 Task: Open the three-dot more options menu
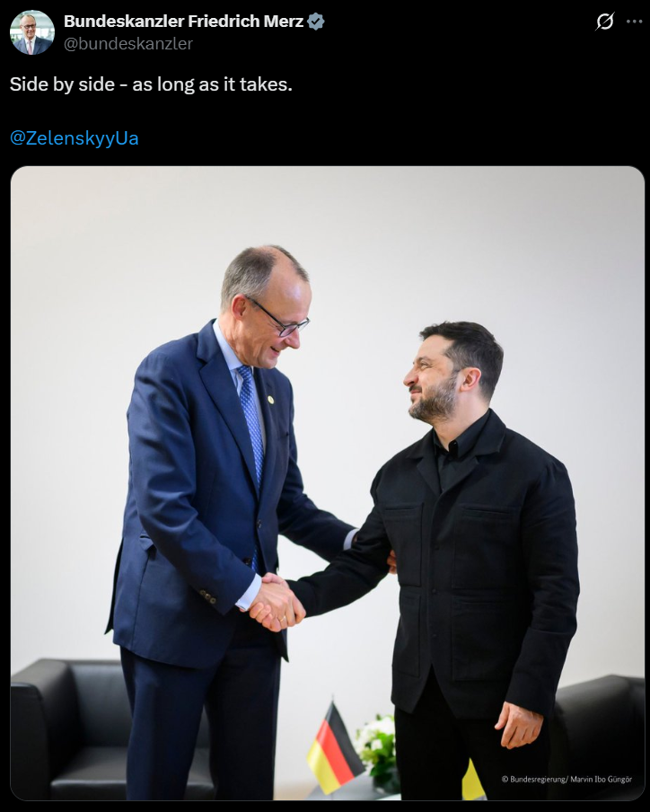pos(634,22)
